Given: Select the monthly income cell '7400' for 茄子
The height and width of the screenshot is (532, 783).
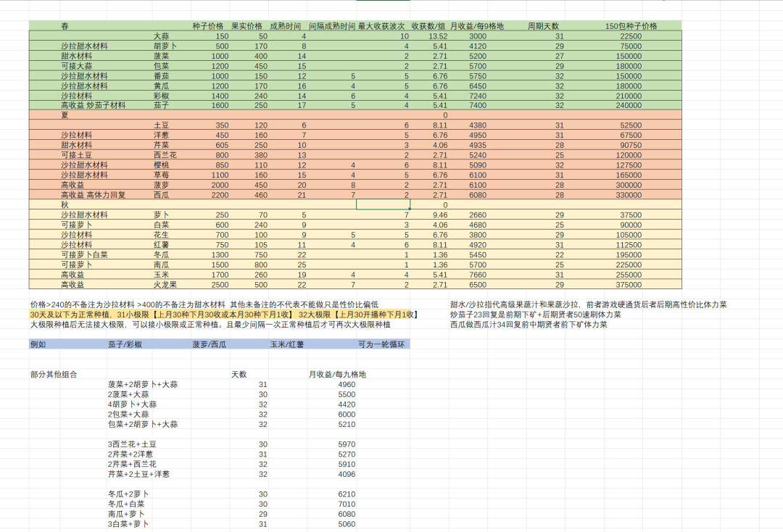Looking at the screenshot, I should click(478, 105).
